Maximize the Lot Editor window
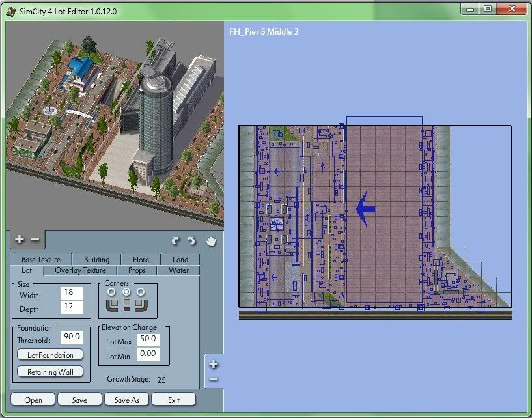Screen dimensions: 532x418 tap(488, 9)
